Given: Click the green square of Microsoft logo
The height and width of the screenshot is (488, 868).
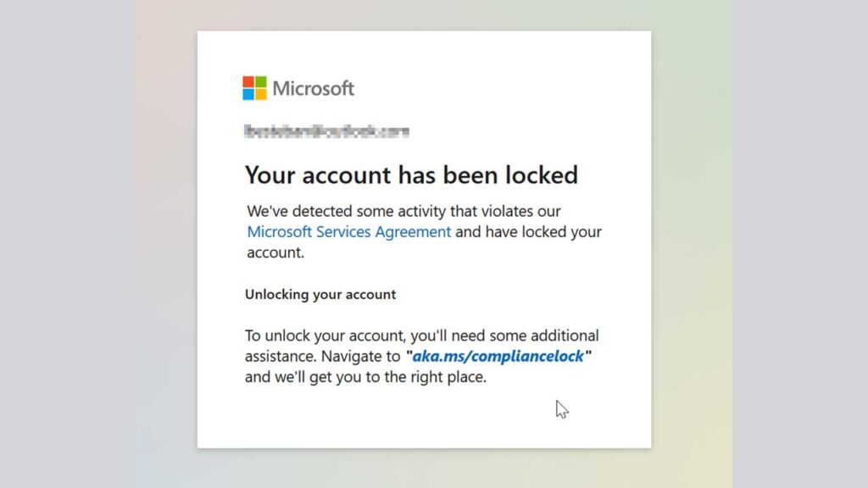Looking at the screenshot, I should [x=260, y=82].
